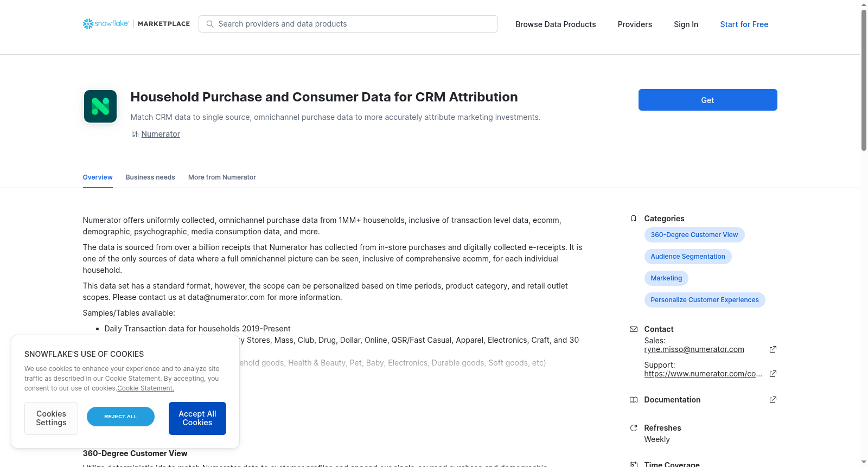Open the Documentation link
The height and width of the screenshot is (467, 868).
point(672,400)
